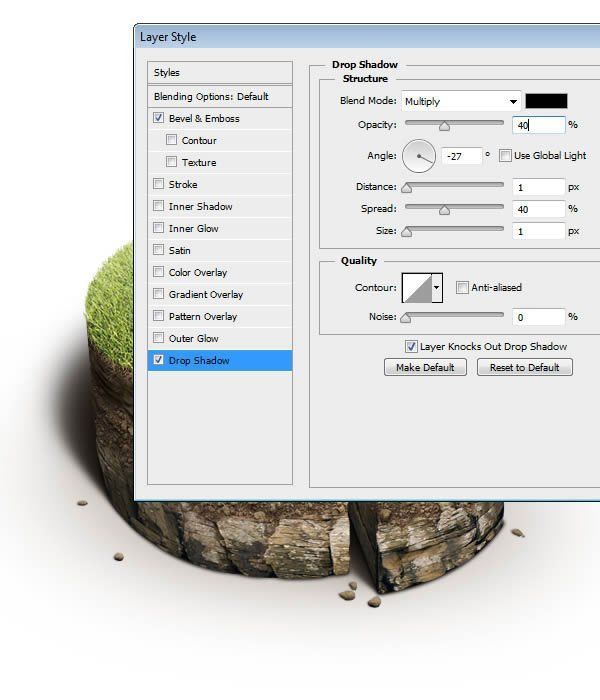Uncheck the Bevel & Emboss checkbox
This screenshot has width=600, height=700.
[158, 118]
